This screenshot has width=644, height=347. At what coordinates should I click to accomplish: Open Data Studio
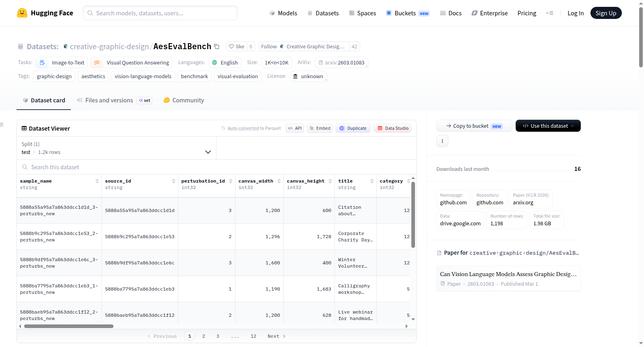pos(393,128)
